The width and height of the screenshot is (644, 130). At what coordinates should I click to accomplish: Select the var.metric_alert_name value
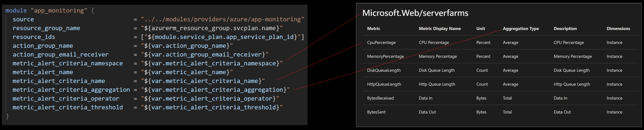coord(186,72)
